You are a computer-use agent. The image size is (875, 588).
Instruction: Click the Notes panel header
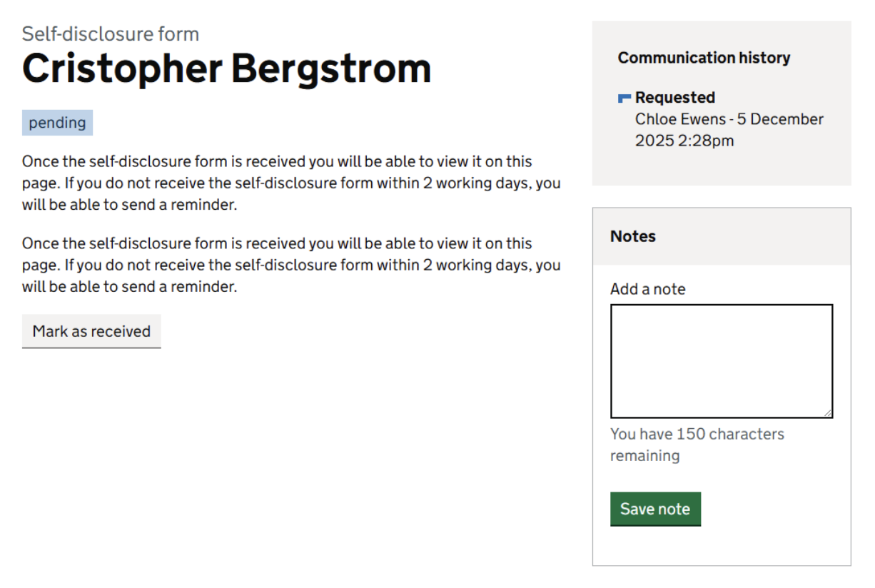coord(721,236)
